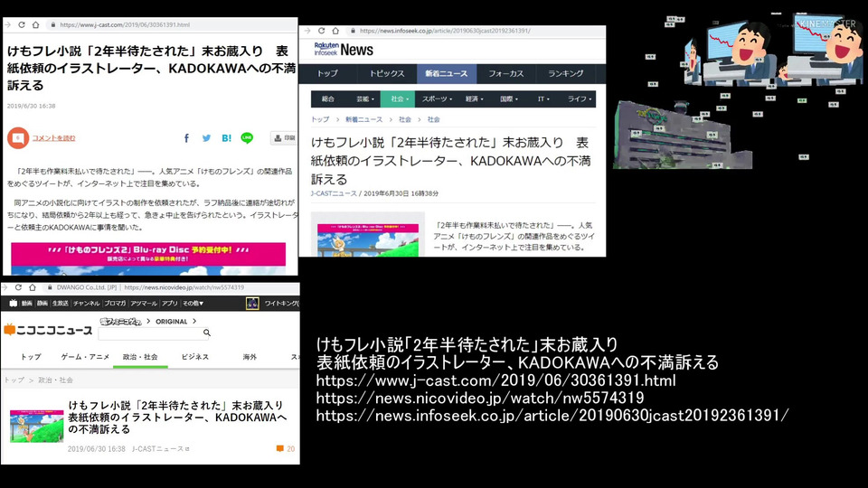Click the Rakuten Infoseek News logo
This screenshot has height=488, width=868.
[x=344, y=50]
